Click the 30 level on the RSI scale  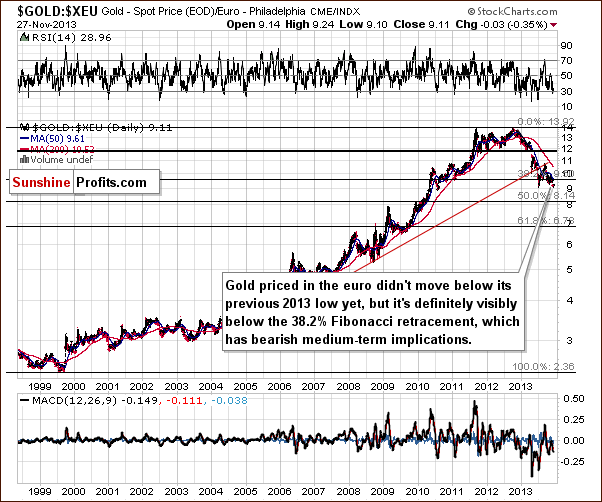point(567,91)
